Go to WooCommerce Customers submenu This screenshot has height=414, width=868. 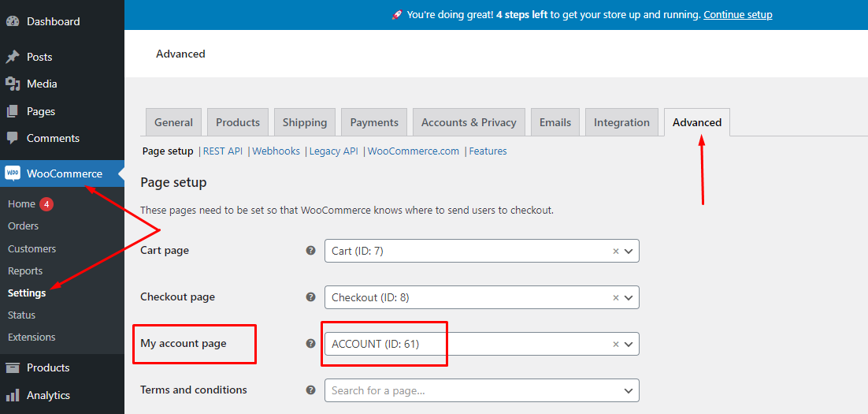(32, 249)
